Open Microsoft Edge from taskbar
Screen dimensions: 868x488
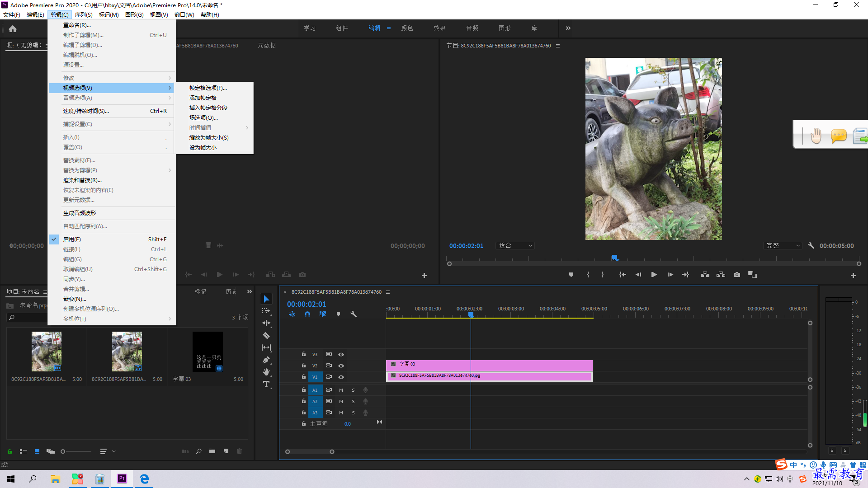point(144,479)
